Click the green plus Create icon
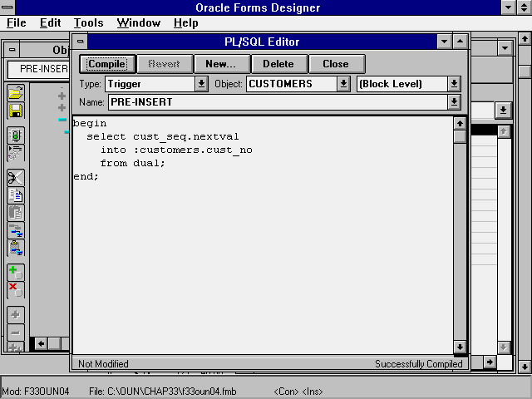This screenshot has height=399, width=532. pyautogui.click(x=15, y=272)
